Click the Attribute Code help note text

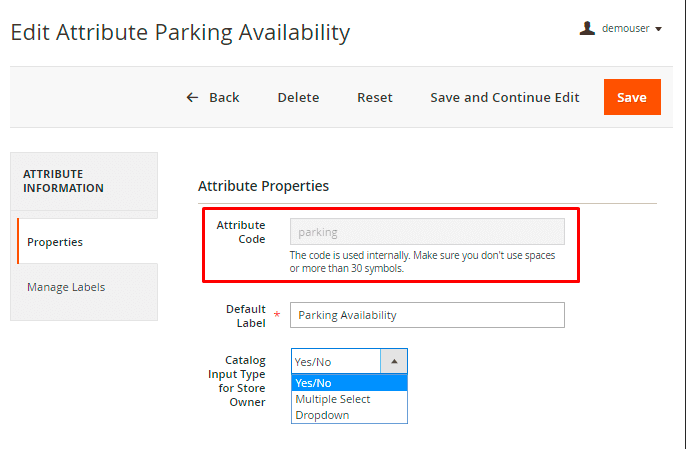point(422,262)
